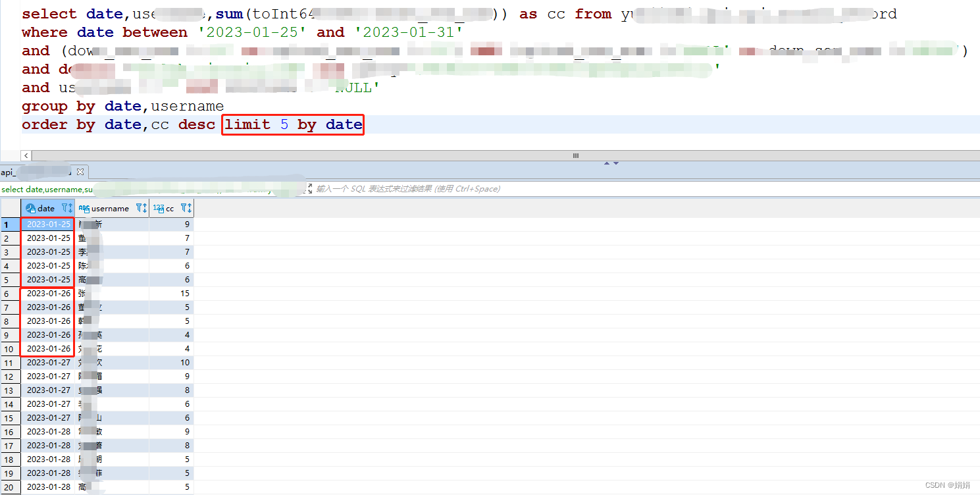Click 'desc' keyword in SQL editor
The height and width of the screenshot is (495, 980).
(197, 124)
